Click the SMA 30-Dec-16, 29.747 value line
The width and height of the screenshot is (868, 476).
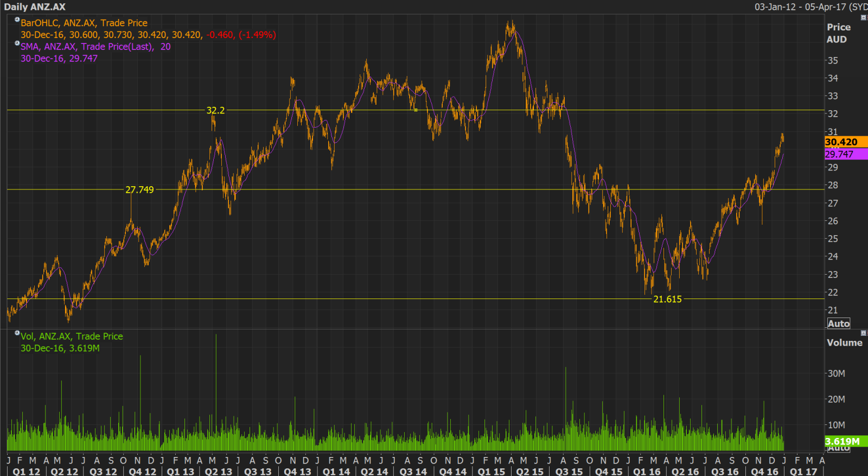pos(59,59)
